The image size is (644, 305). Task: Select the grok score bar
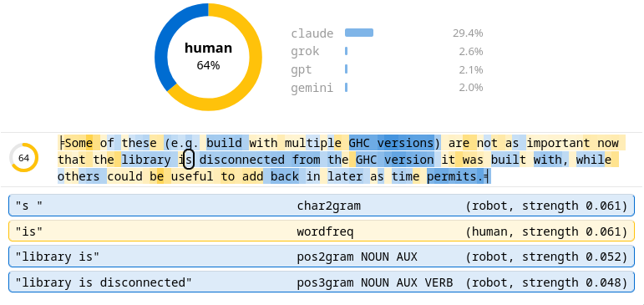coord(347,51)
